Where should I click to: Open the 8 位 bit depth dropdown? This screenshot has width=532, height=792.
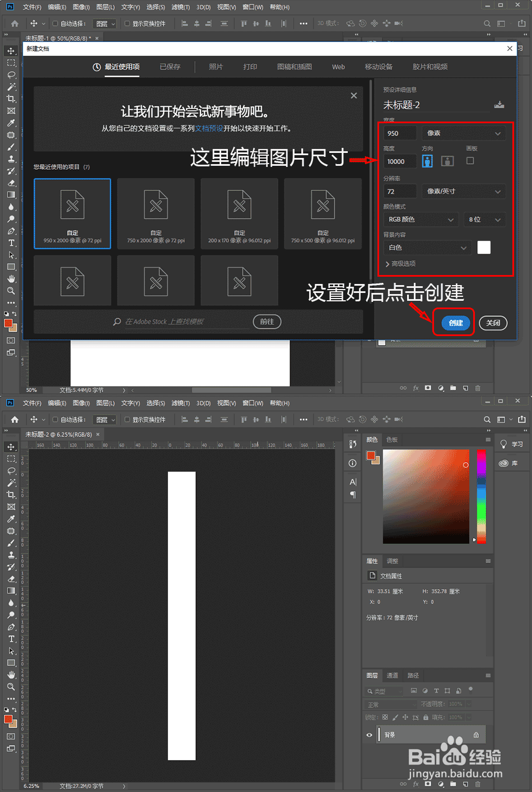point(484,220)
